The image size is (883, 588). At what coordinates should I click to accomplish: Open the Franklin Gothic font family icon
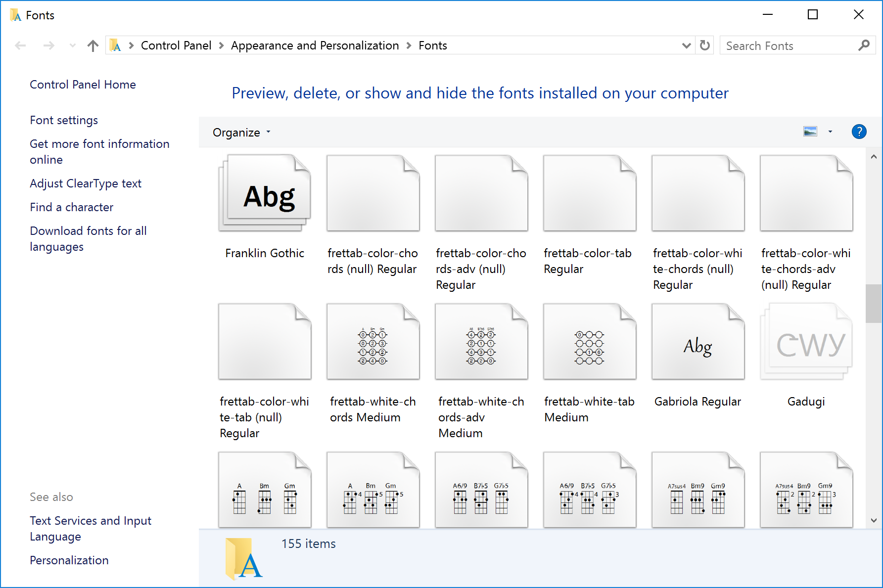pyautogui.click(x=265, y=194)
